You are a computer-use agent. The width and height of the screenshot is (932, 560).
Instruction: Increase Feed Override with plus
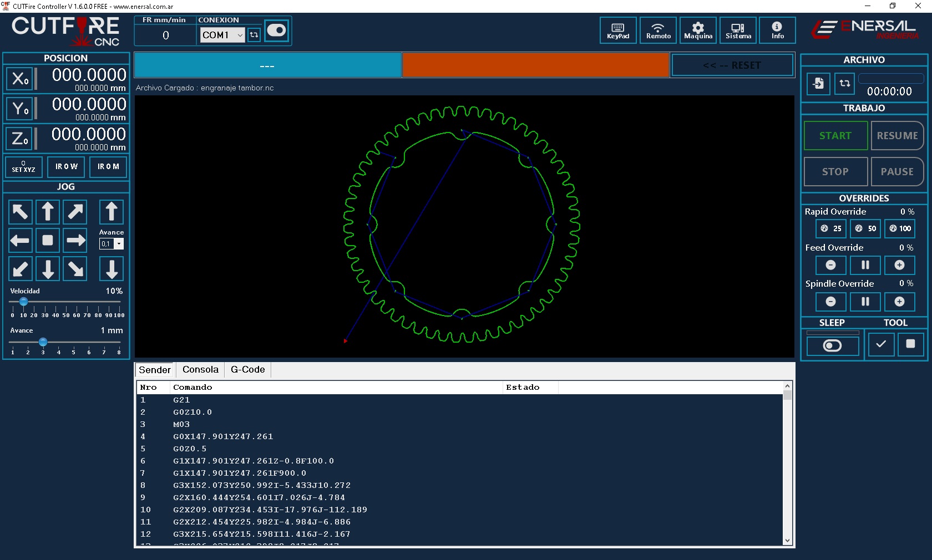(899, 265)
